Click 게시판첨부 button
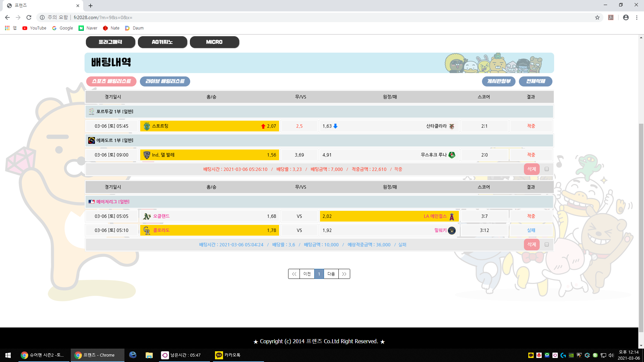Viewport: 644px width, 362px height. [498, 81]
